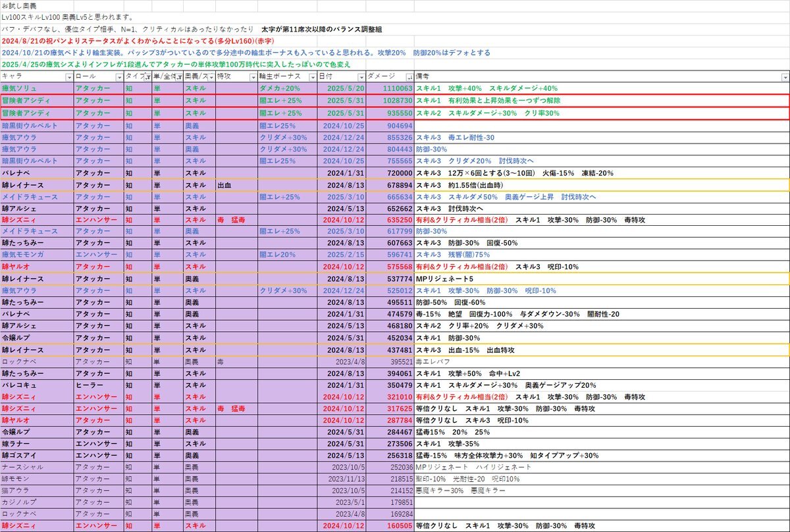Screen dimensions: 790x532
Task: Open the 輪生ボーナス column filter dropdown
Action: coord(311,77)
